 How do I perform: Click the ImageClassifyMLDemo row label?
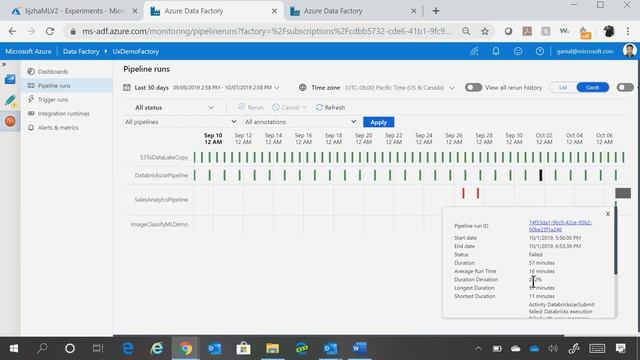click(159, 224)
